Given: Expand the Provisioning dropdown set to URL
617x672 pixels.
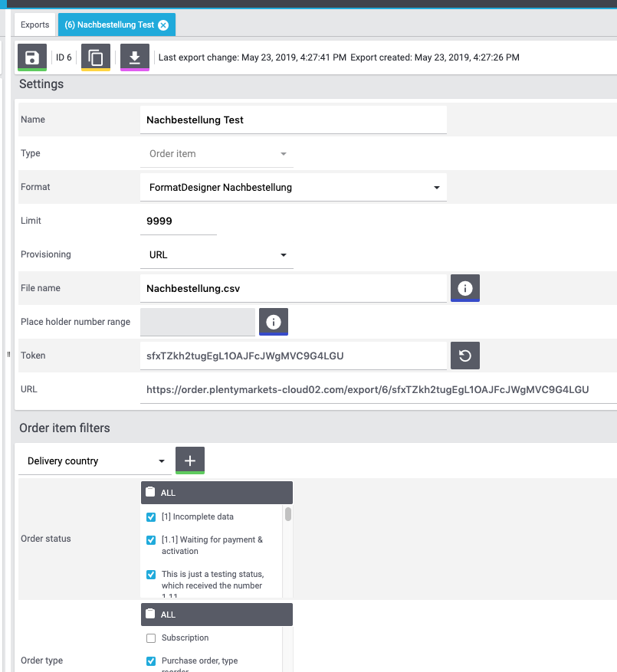Looking at the screenshot, I should click(216, 255).
